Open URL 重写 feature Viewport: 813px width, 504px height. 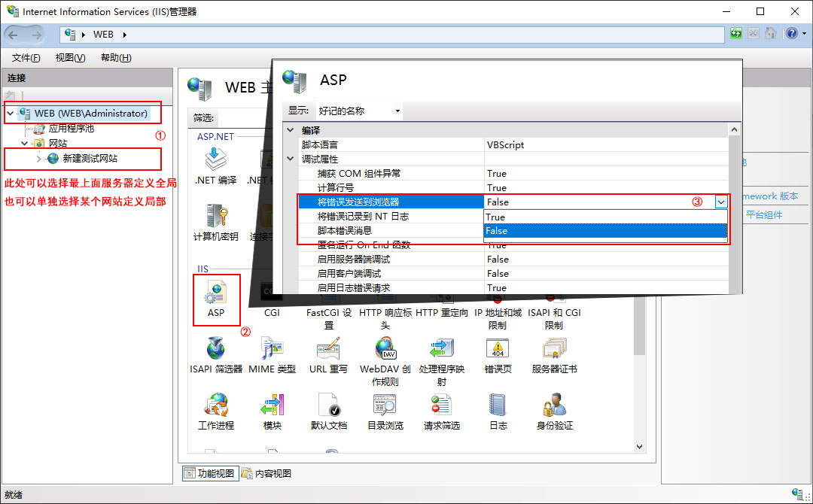click(329, 355)
